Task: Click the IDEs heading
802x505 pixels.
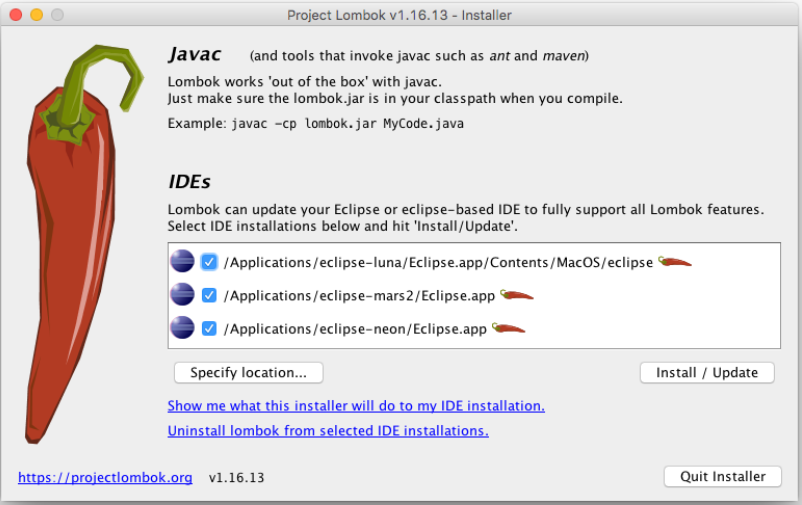Action: [x=189, y=182]
